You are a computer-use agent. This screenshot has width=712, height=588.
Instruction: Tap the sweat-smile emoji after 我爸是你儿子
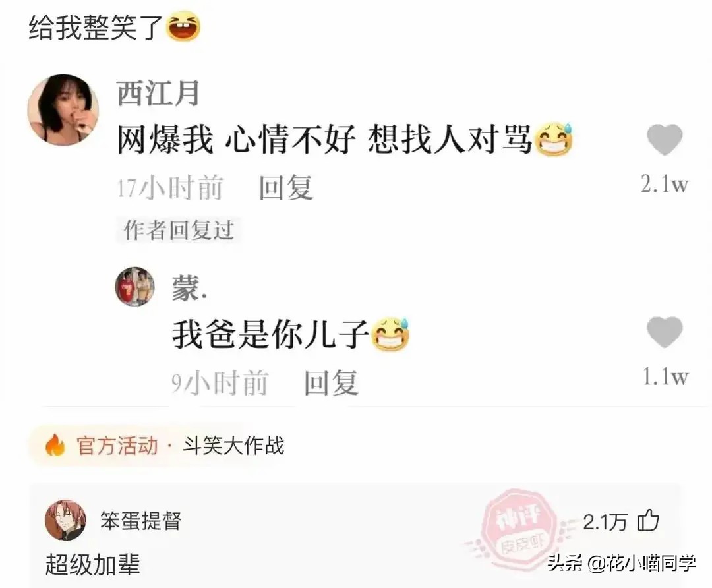pos(390,334)
